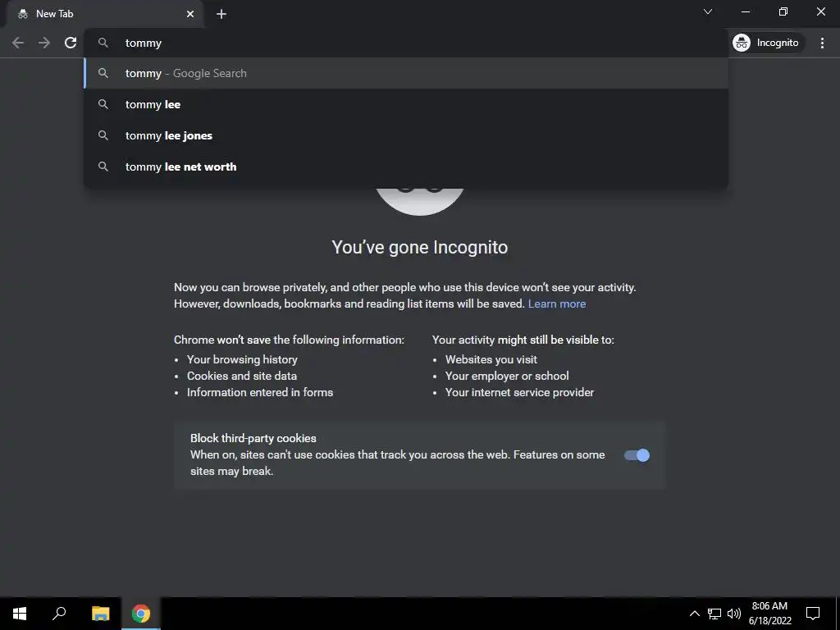Choose the 'tommy lee' suggestion
840x630 pixels.
point(406,104)
